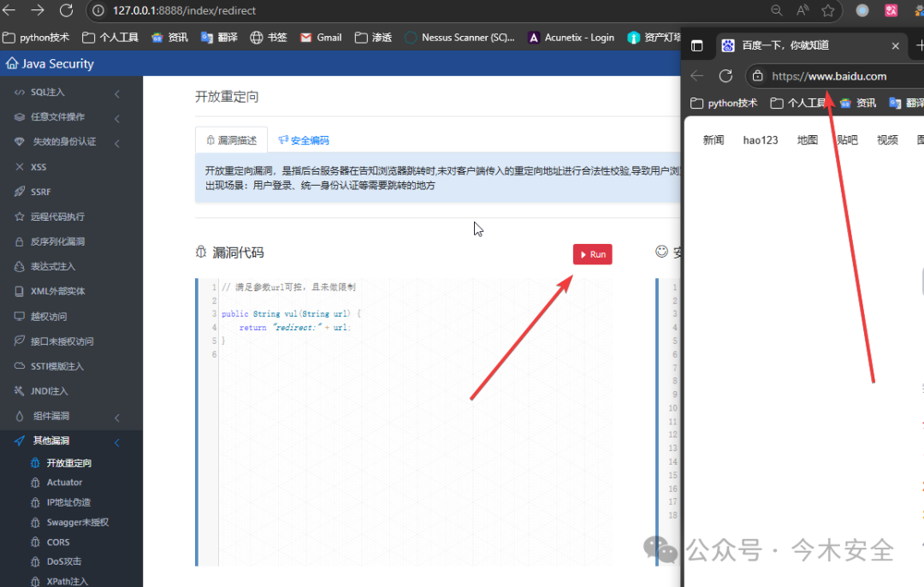Open the Gmail bookmark
924x587 pixels.
coord(321,37)
